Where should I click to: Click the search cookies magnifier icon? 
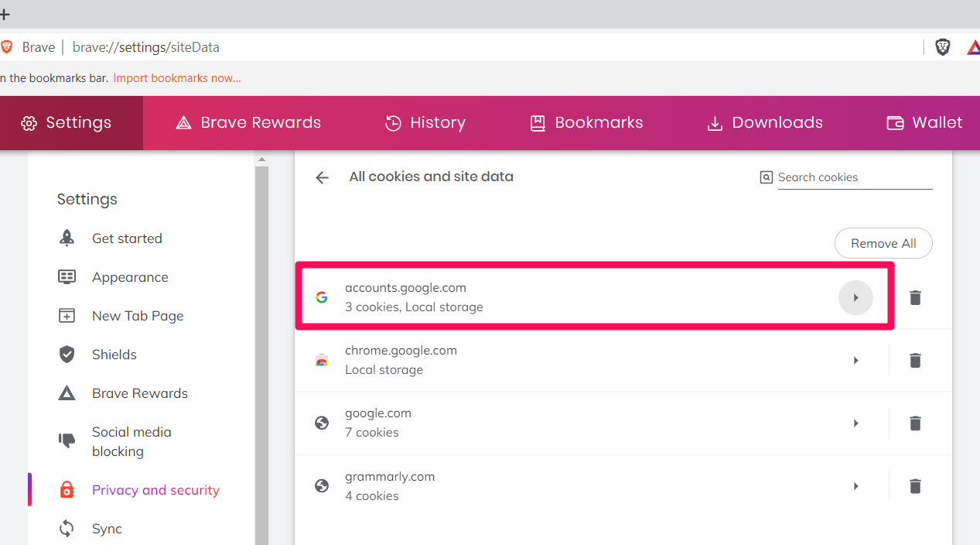766,177
